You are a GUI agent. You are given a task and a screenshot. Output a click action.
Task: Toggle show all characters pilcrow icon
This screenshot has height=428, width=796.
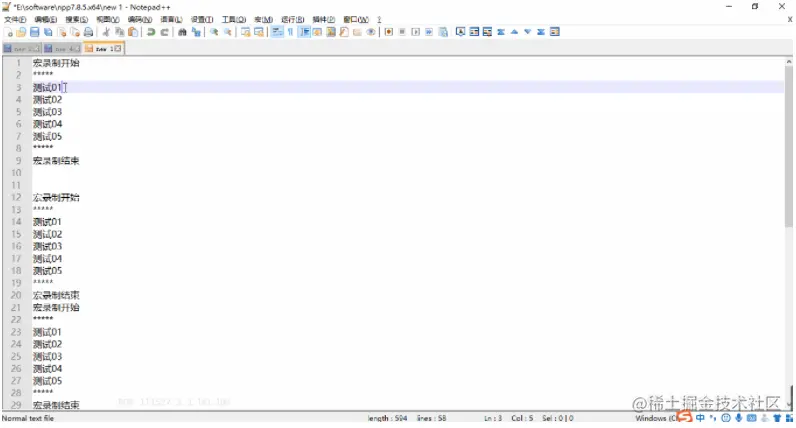[290, 32]
